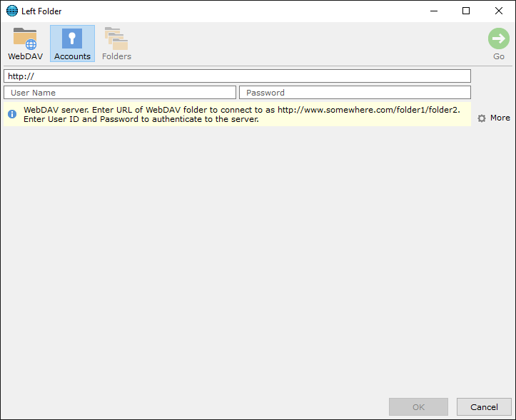Click the WebDAV folder globe icon
The image size is (516, 420).
pyautogui.click(x=25, y=39)
